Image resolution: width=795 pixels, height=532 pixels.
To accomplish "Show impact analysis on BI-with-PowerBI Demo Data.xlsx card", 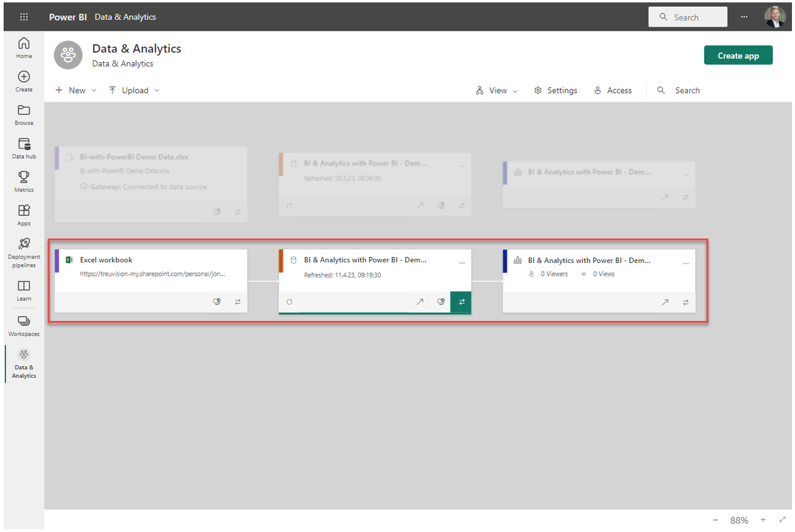I will 217,212.
